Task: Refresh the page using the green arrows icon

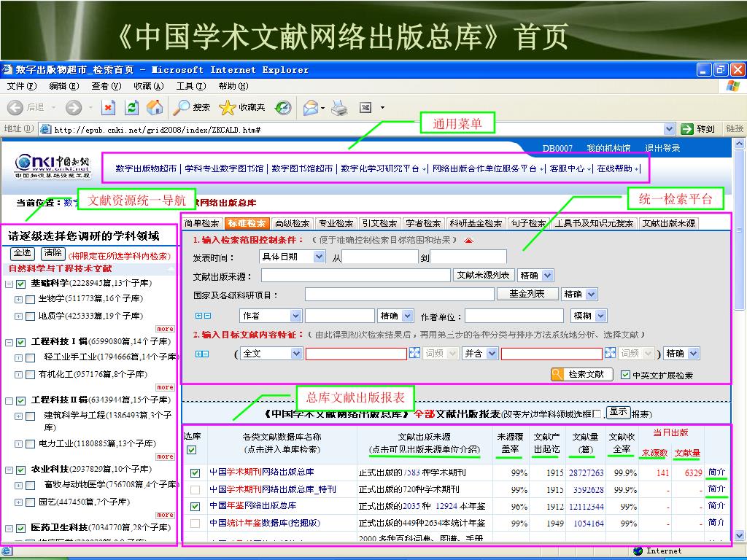Action: (x=131, y=108)
